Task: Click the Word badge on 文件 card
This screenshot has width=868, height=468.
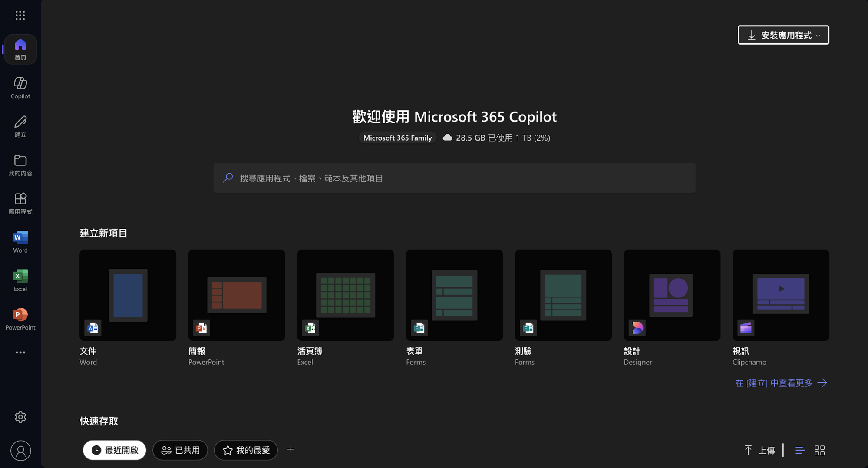Action: tap(92, 328)
